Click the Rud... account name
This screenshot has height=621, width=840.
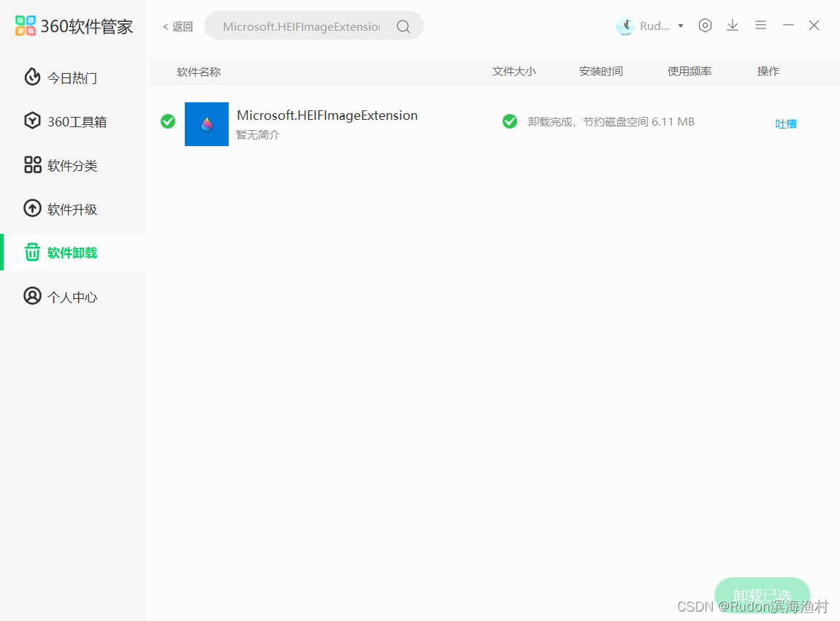[654, 26]
